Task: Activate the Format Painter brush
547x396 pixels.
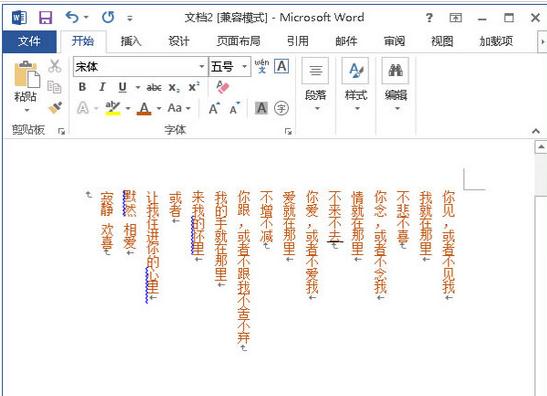Action: [x=55, y=107]
